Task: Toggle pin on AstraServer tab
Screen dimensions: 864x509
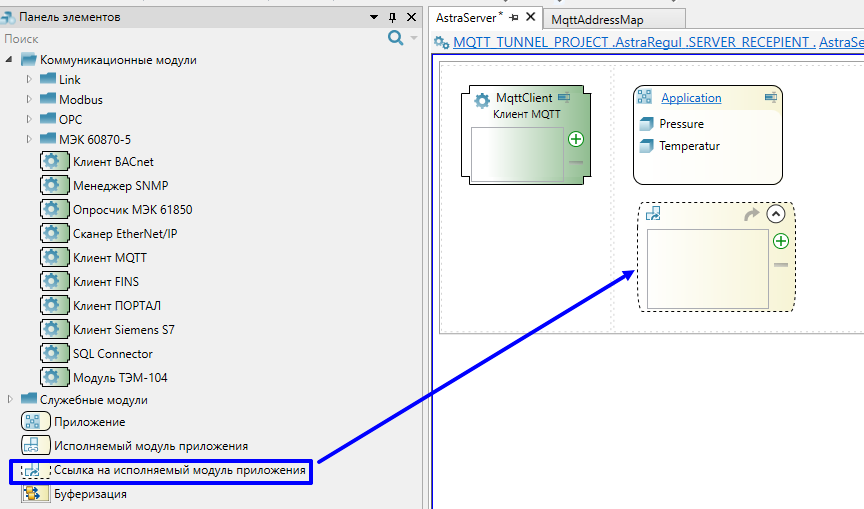Action: tap(514, 18)
